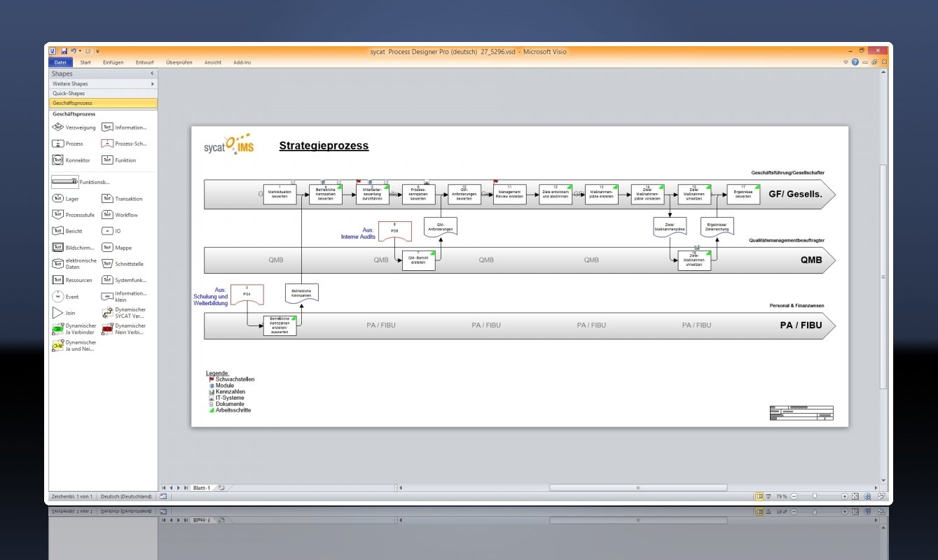This screenshot has height=560, width=938.
Task: Expand the Weitere Shapes submenu
Action: click(103, 84)
